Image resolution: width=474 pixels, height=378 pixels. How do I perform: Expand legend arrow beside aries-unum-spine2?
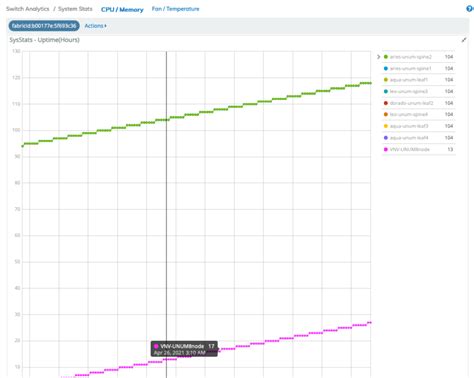[x=378, y=57]
